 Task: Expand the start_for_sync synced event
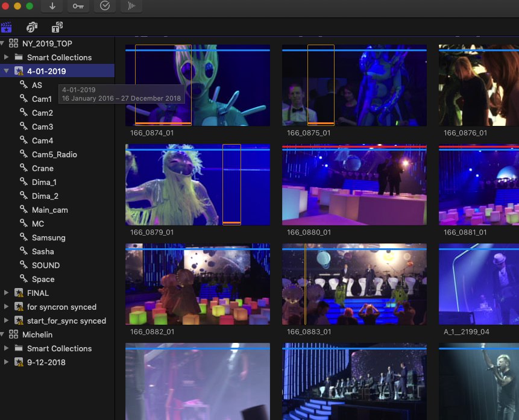(6, 321)
